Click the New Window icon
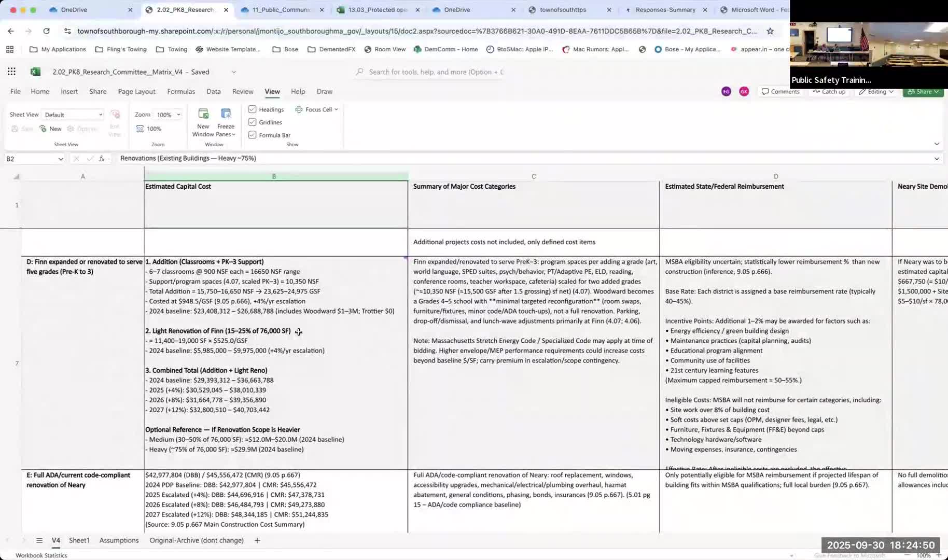Screen dimensions: 948x560 [x=203, y=114]
